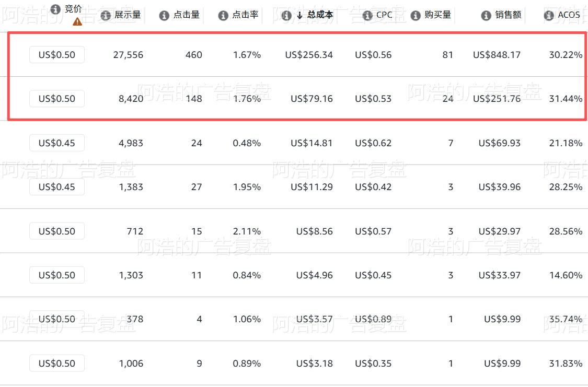This screenshot has height=387, width=588.
Task: Edit US$0.45 bid in the 1,383 impressions row
Action: 57,186
